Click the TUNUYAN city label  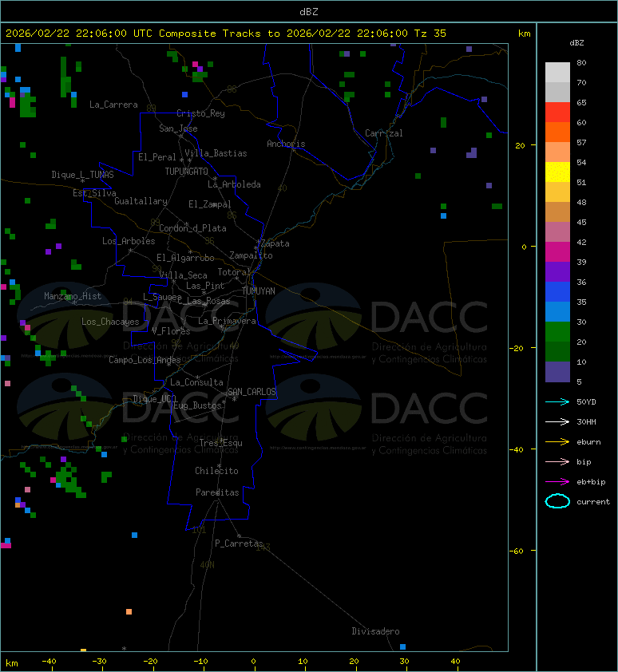(259, 291)
